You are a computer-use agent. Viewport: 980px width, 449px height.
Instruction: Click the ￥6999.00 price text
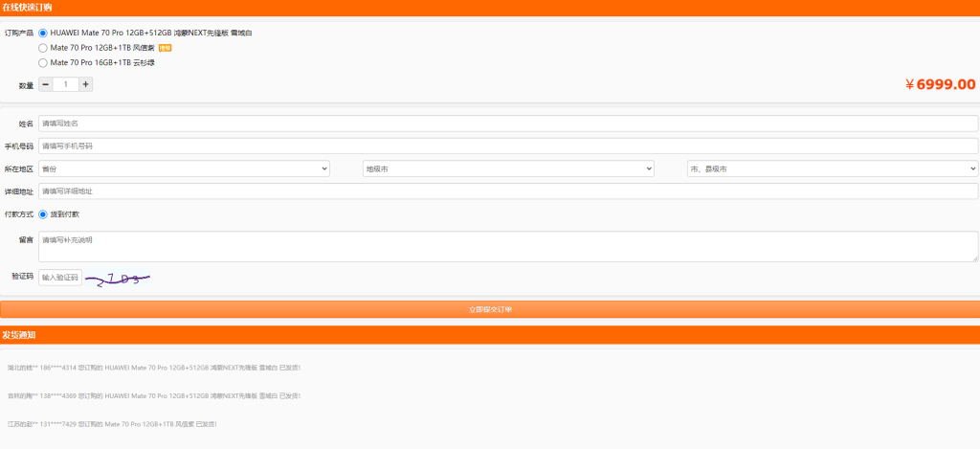[940, 84]
